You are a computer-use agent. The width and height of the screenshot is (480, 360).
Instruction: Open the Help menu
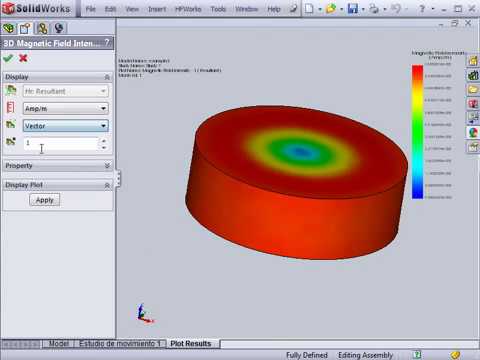click(x=274, y=9)
